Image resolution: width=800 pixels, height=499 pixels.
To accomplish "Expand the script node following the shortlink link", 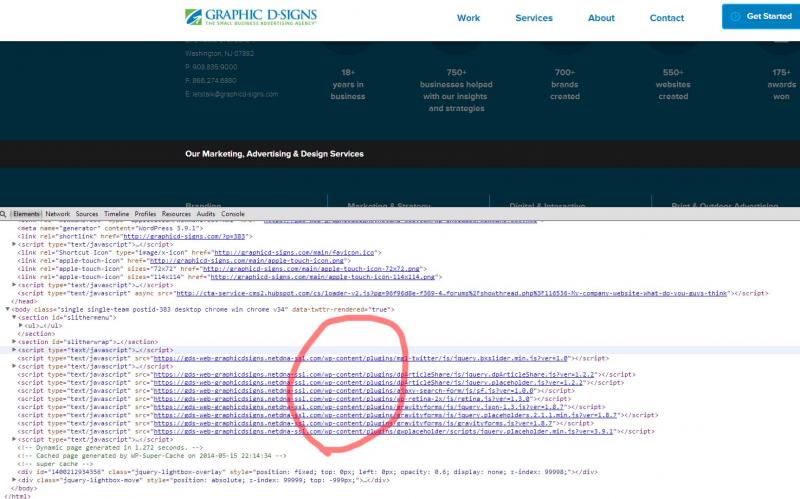I will pyautogui.click(x=14, y=244).
